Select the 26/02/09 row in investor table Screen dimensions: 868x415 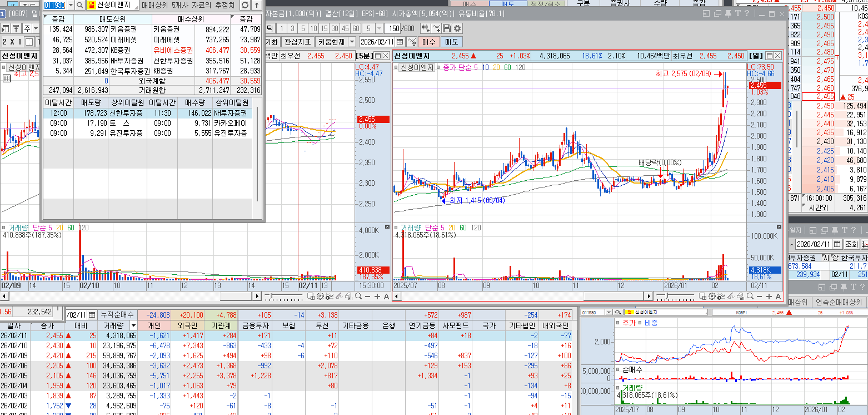click(285, 355)
